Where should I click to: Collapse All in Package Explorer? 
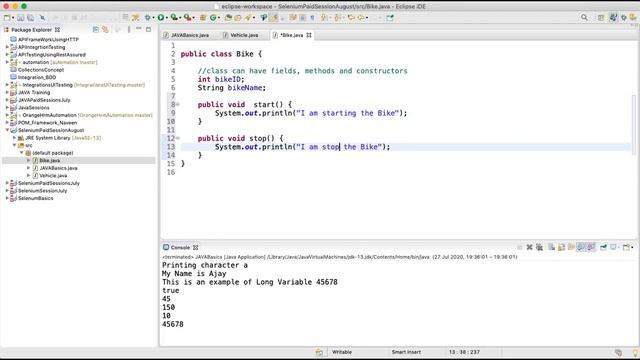point(96,29)
